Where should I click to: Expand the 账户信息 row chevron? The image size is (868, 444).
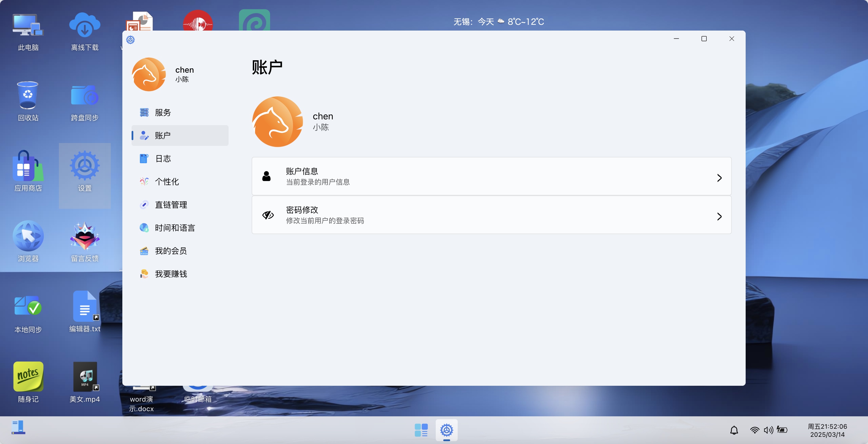click(x=719, y=178)
